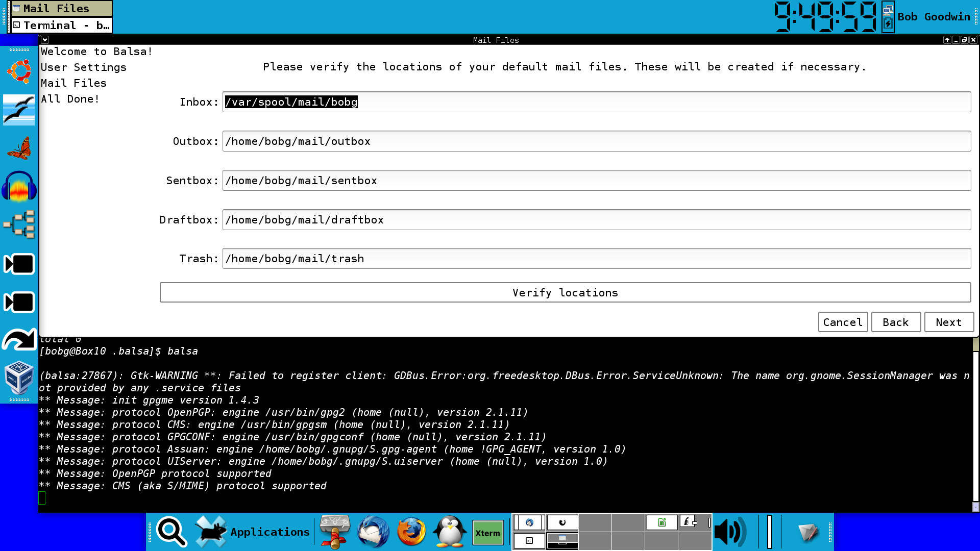The height and width of the screenshot is (551, 980).
Task: Click the hammer and ribbon panel launcher
Action: click(335, 532)
